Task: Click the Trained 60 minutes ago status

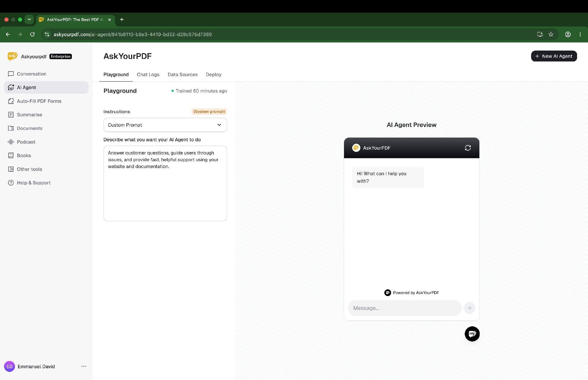Action: 199,91
